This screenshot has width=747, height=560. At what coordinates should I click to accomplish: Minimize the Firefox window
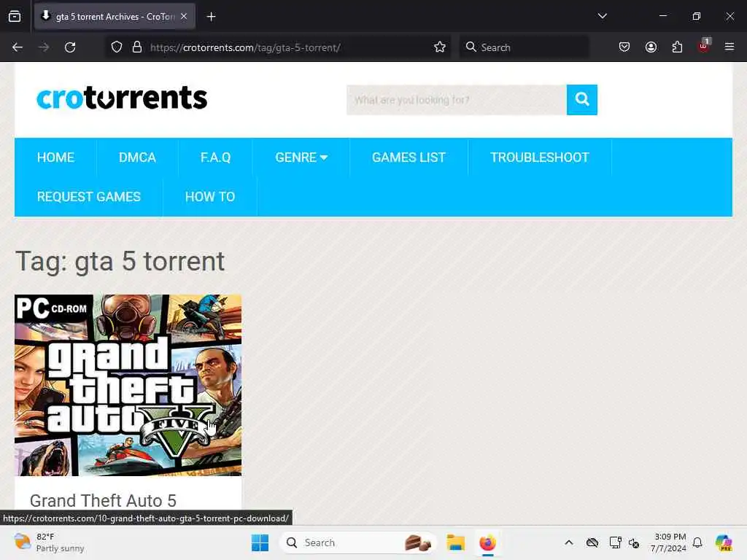point(662,16)
